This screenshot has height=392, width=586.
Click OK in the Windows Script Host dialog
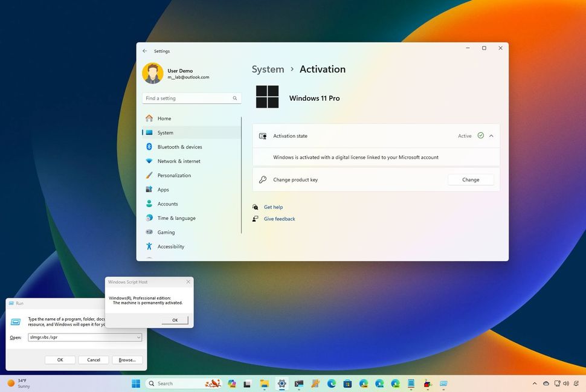(x=175, y=320)
